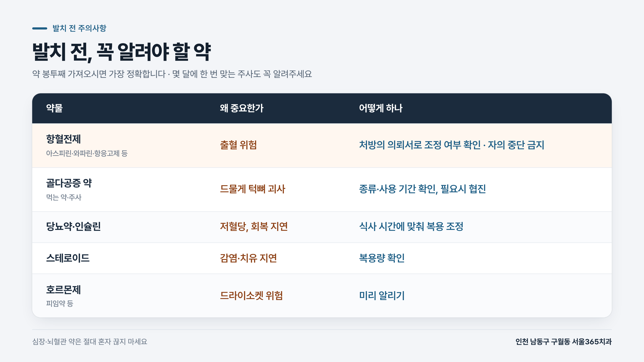Click the '왜 중요한가' column header
Screen dimensions: 644x362
[x=241, y=108]
